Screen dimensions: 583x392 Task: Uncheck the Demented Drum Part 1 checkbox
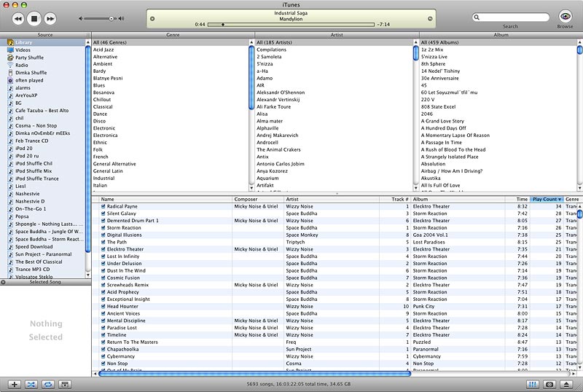103,220
